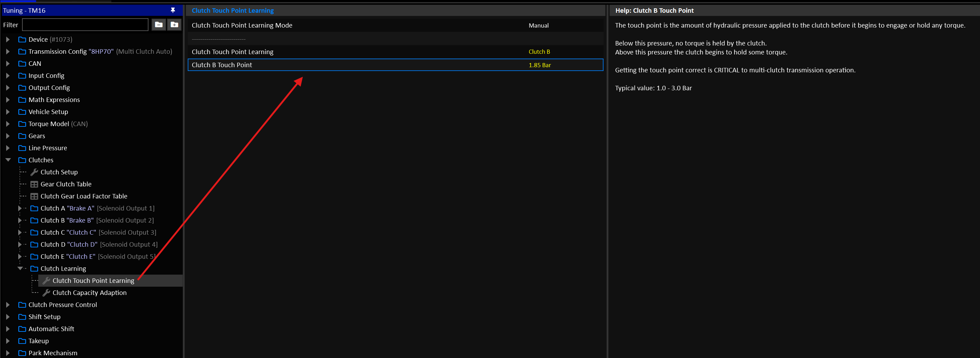
Task: Open the Gear Clutch Table grid icon
Action: (34, 184)
